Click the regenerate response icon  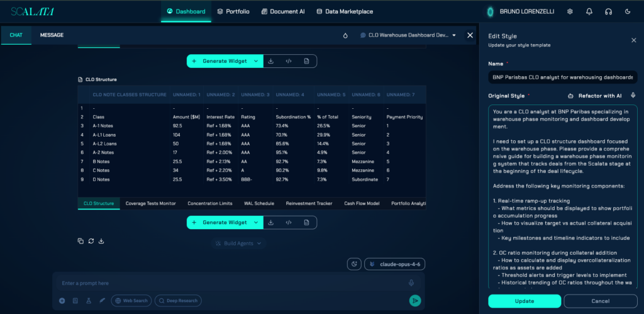91,241
